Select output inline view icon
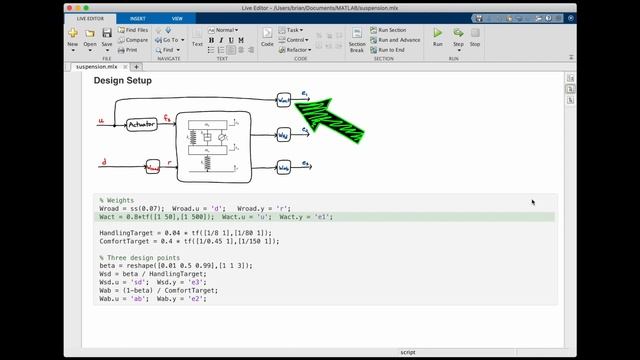The image size is (640, 360). point(570,89)
